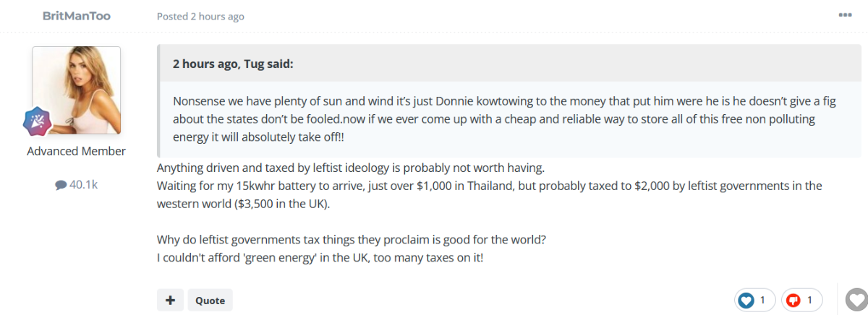Open the post options ellipsis menu
The width and height of the screenshot is (868, 315).
tap(845, 15)
